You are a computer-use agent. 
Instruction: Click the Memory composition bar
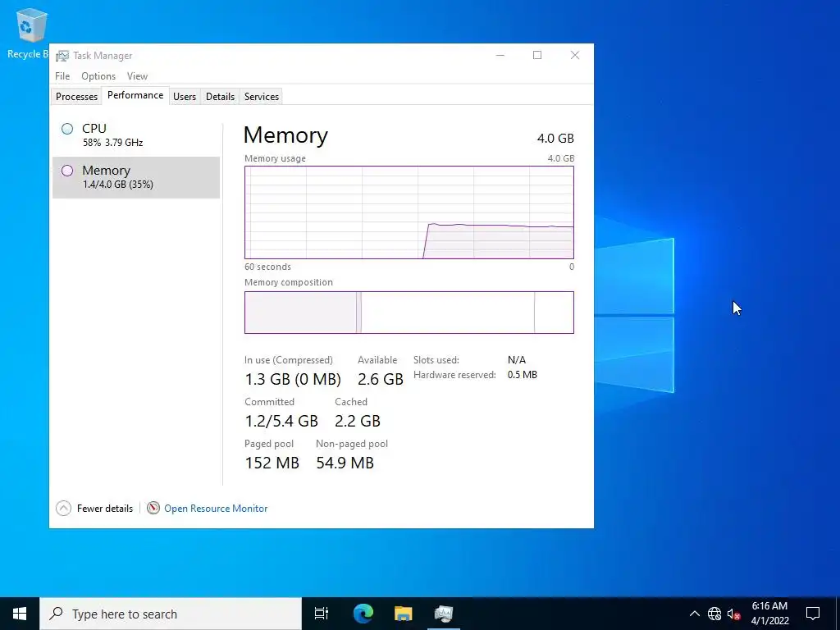(409, 313)
